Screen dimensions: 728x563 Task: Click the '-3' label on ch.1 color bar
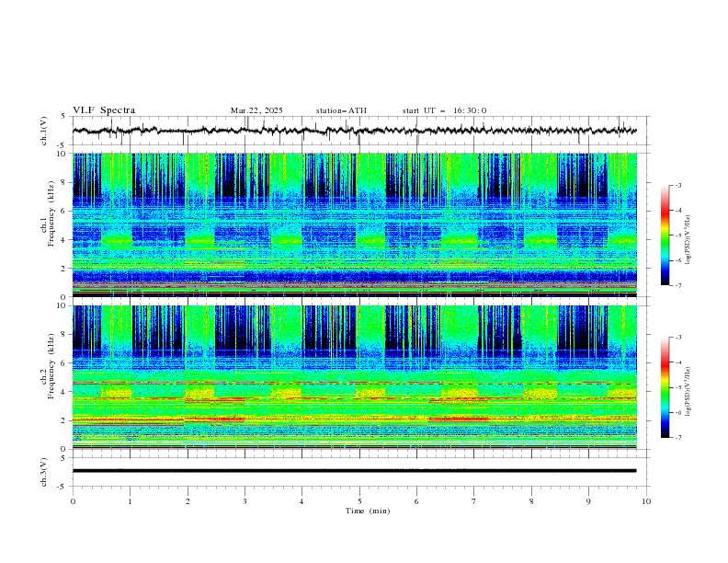point(678,185)
